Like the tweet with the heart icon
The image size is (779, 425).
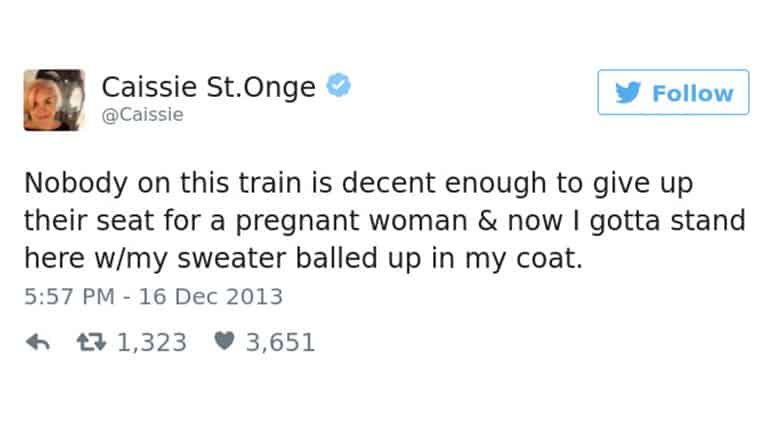pyautogui.click(x=226, y=343)
